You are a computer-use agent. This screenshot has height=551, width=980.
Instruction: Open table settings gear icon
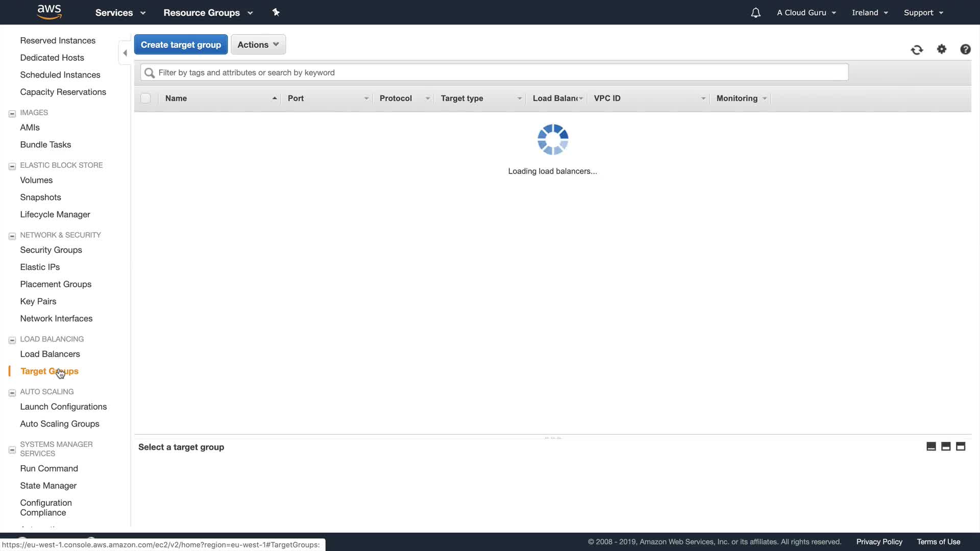pyautogui.click(x=942, y=49)
